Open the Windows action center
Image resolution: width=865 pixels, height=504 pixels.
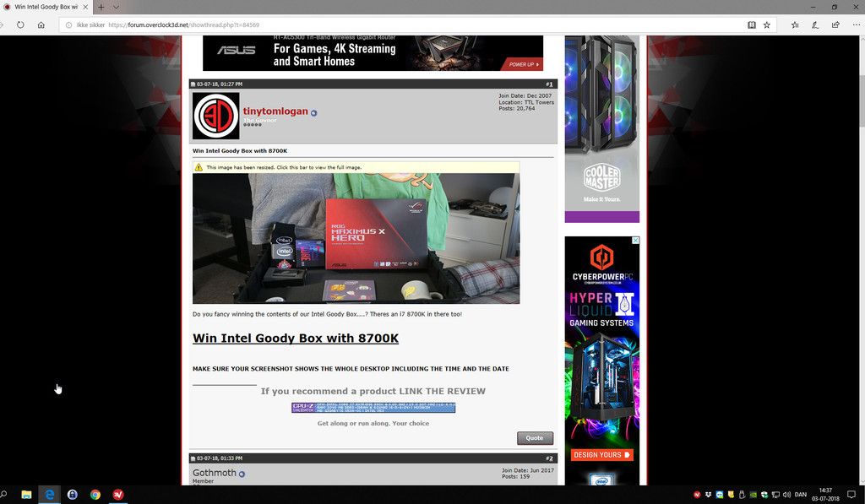[851, 495]
